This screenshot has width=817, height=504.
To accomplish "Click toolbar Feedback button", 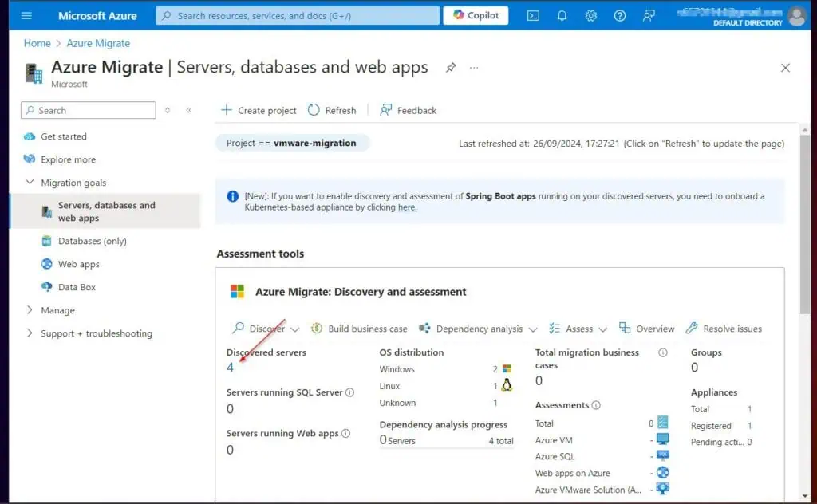I will coord(408,110).
